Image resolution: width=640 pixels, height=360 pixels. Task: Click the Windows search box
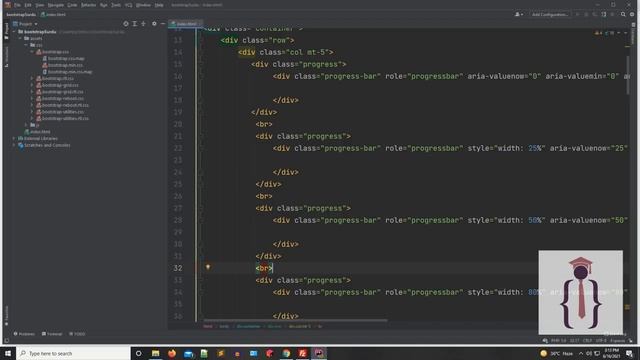[73, 353]
